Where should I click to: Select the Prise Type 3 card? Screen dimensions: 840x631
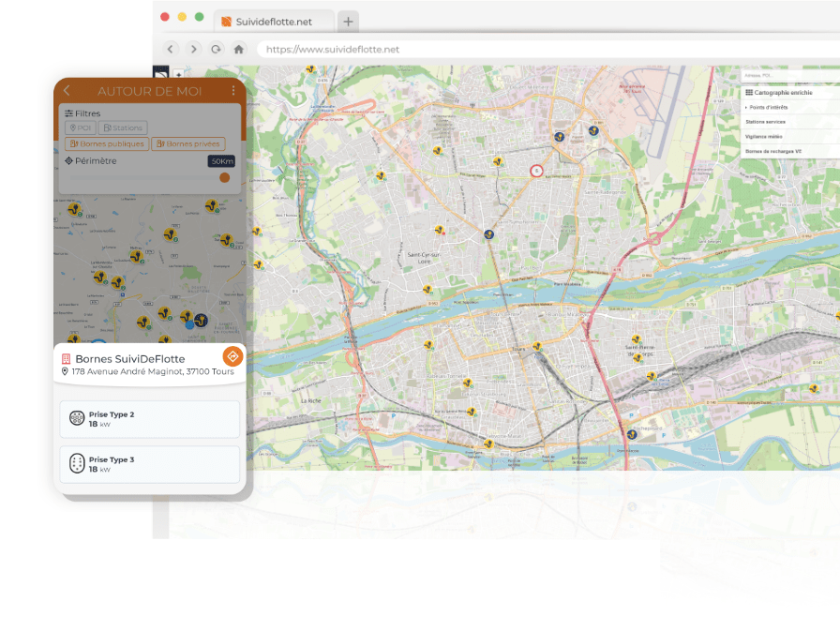tap(149, 464)
